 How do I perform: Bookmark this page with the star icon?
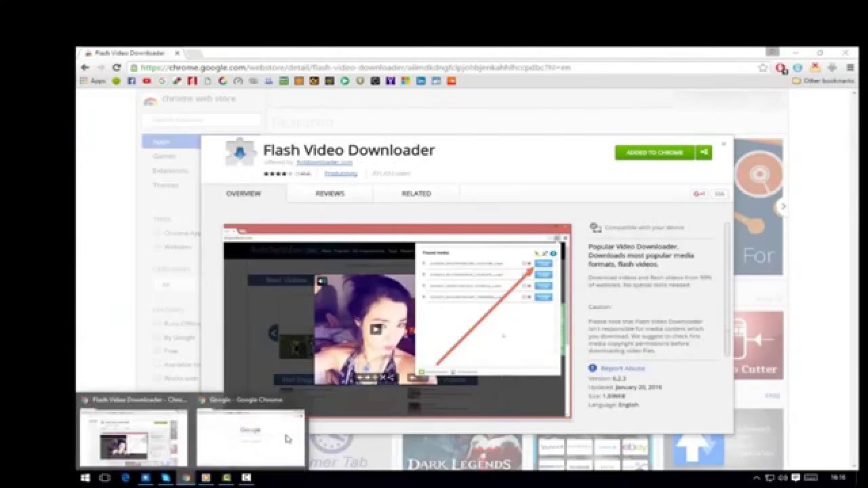click(763, 68)
